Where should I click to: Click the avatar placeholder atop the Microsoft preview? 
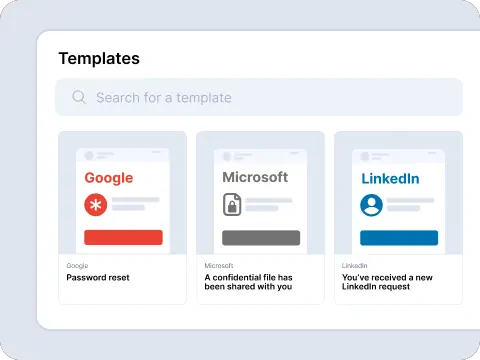coord(227,156)
